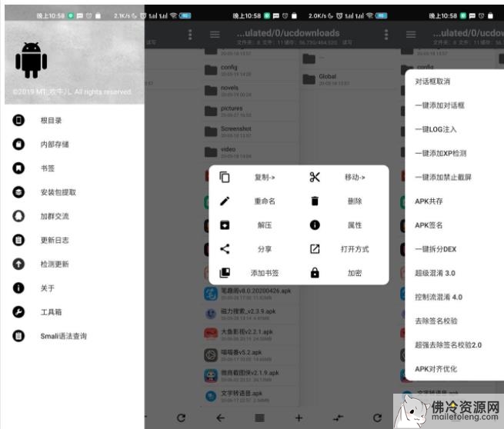Tap the back arrow in the bottom toolbar
This screenshot has width=504, height=429.
point(221,417)
